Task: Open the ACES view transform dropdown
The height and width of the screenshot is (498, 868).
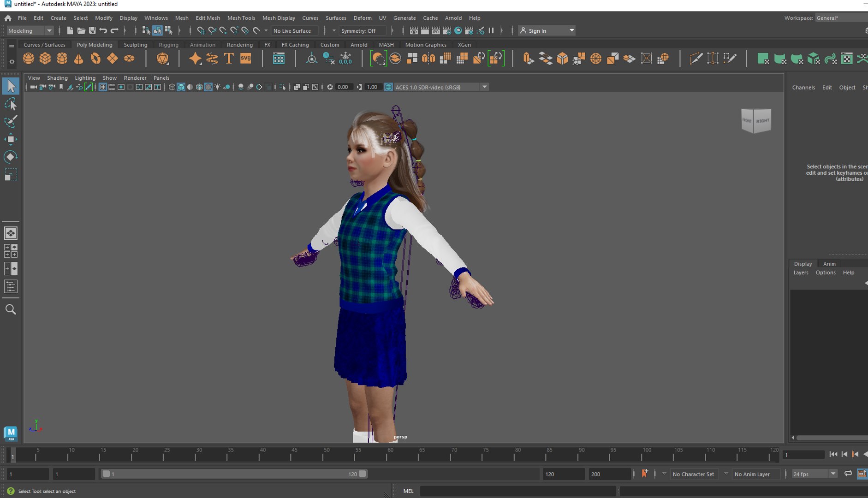Action: pos(440,87)
